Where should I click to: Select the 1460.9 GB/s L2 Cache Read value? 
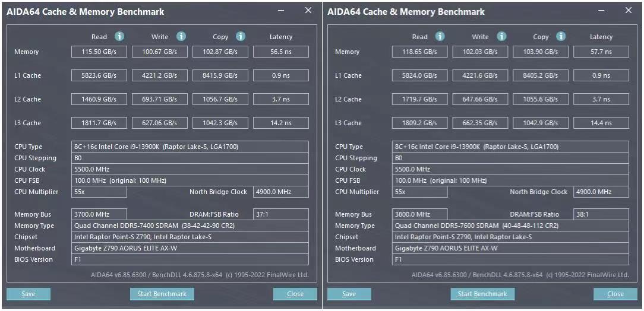[99, 99]
